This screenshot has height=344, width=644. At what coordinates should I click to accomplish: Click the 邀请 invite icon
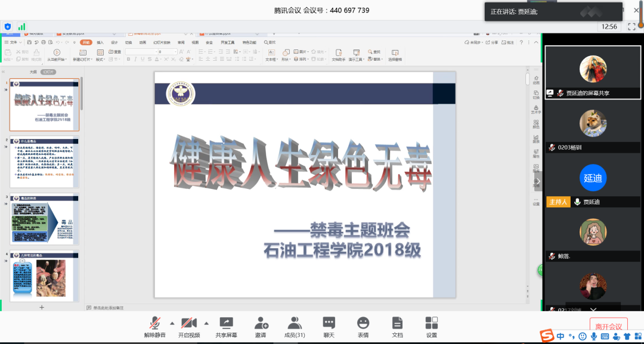click(x=261, y=327)
